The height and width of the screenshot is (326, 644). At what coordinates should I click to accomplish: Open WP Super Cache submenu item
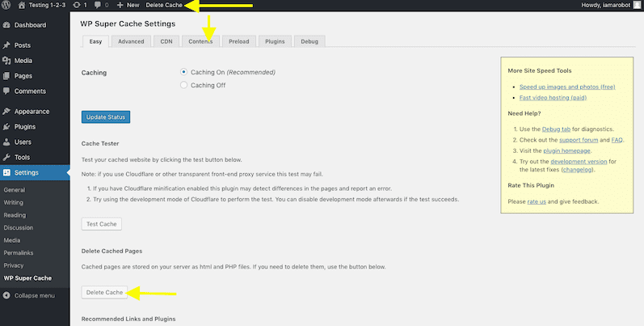tap(27, 278)
